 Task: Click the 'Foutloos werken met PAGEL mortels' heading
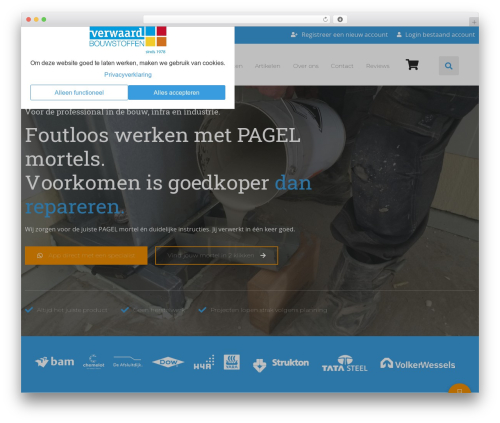[163, 147]
